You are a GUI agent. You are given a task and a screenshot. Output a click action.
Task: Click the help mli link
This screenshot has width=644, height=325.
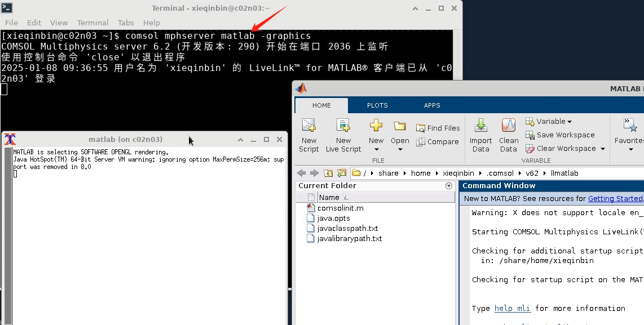tap(513, 308)
